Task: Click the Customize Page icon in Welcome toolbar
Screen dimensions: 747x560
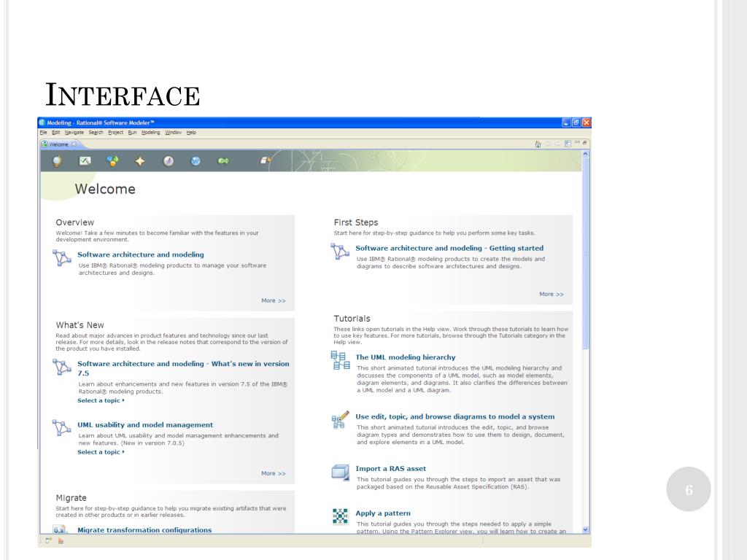Action: [x=568, y=144]
